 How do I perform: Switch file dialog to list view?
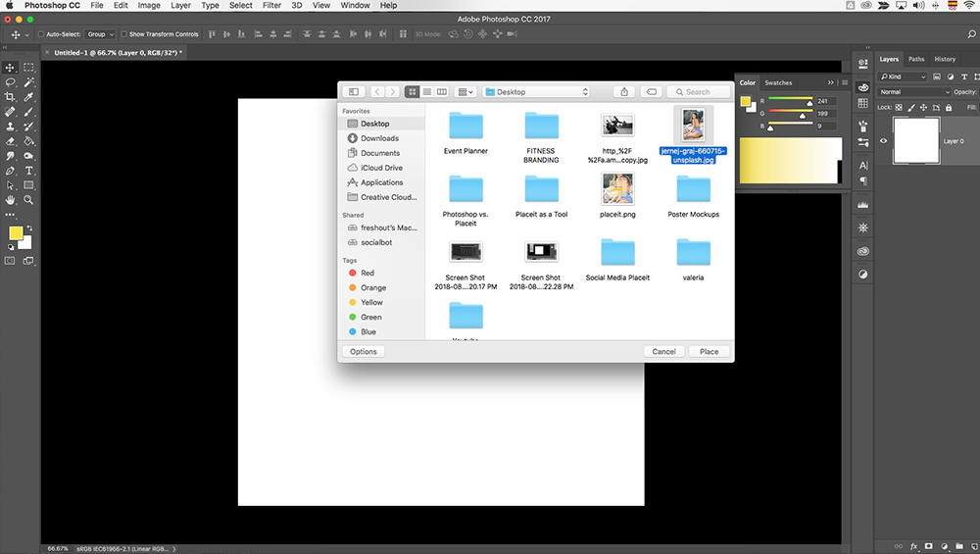tap(427, 92)
